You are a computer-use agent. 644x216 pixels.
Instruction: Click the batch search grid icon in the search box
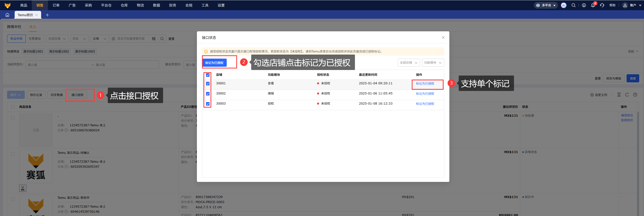click(x=113, y=39)
